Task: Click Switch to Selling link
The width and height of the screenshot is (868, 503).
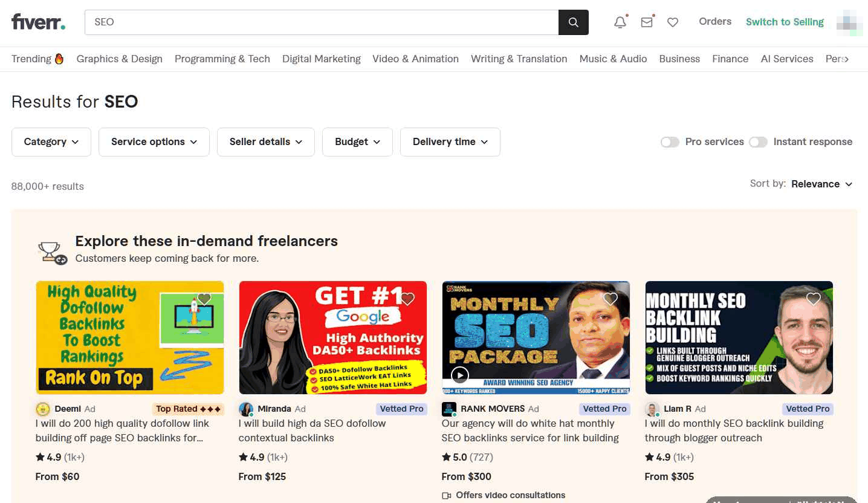Action: [x=785, y=22]
